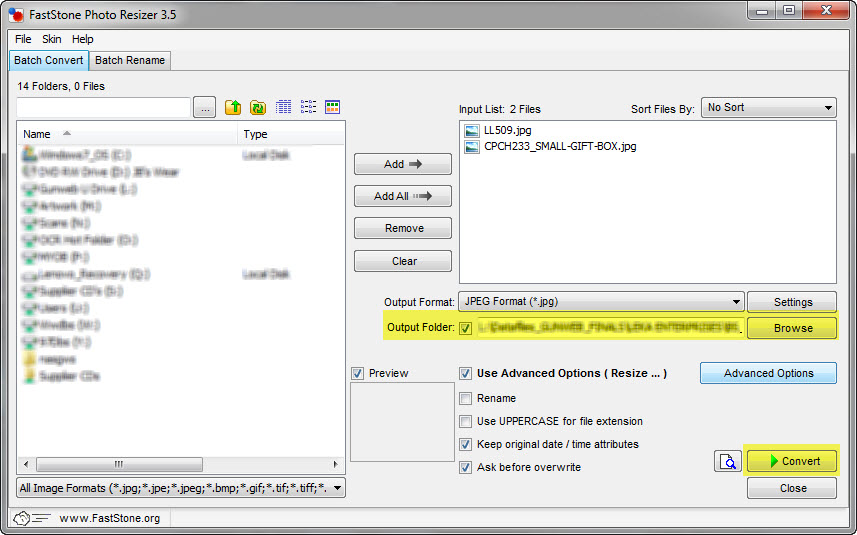
Task: Sort by the Type column header
Action: (x=291, y=134)
